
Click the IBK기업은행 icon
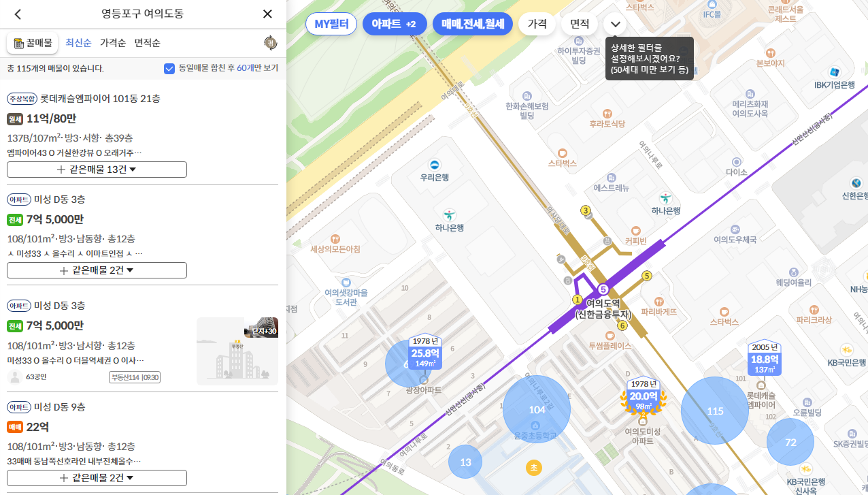point(834,71)
